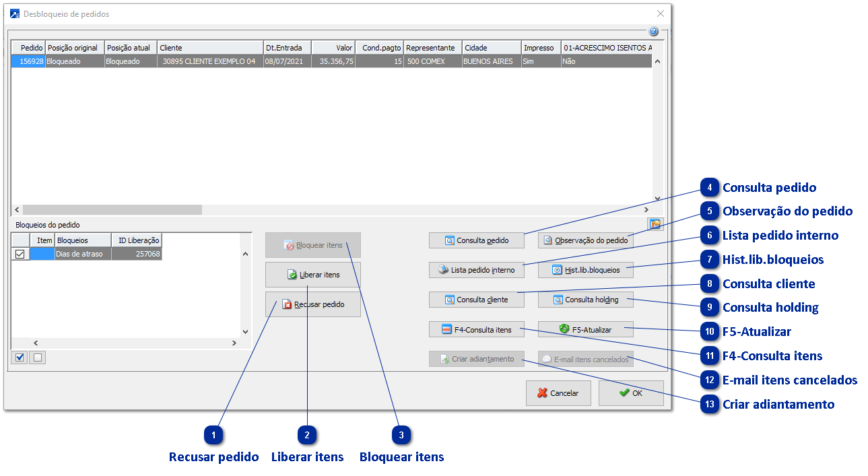Click the 500 COMEX representative cell
Screen dimensions: 868x476
pos(433,61)
